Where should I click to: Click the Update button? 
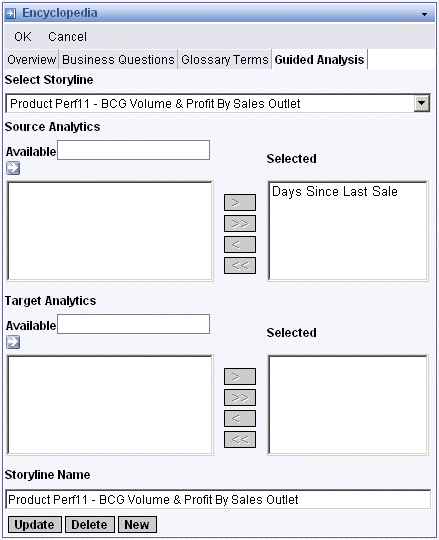(x=34, y=525)
